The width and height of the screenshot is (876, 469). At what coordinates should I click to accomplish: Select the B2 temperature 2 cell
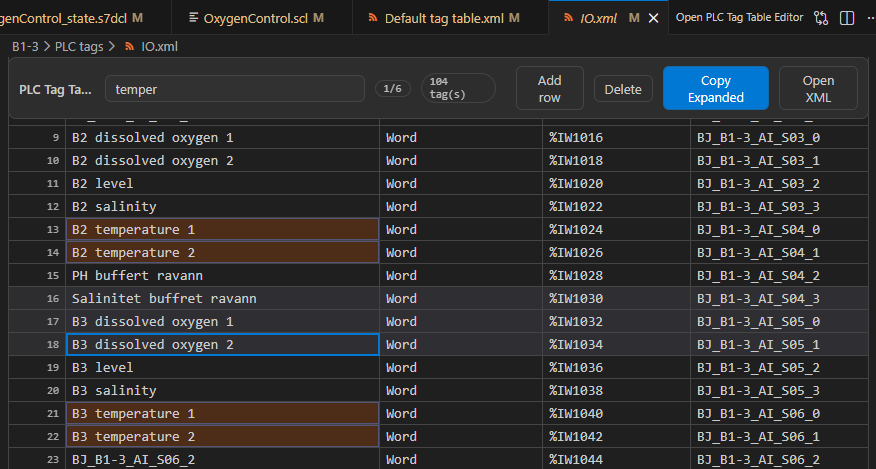(x=222, y=253)
